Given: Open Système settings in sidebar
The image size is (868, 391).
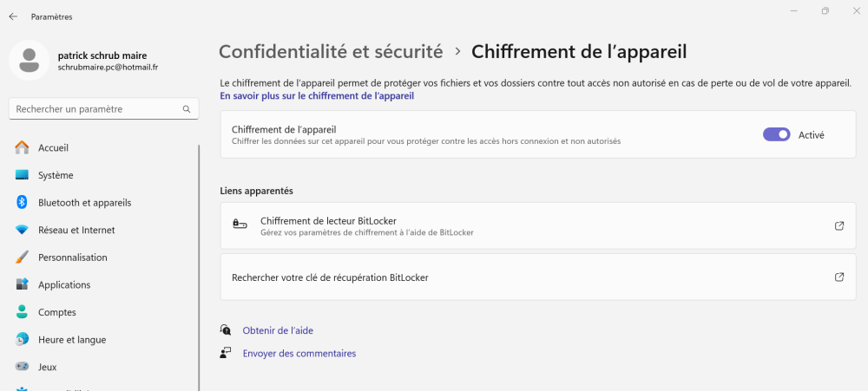Looking at the screenshot, I should point(56,175).
